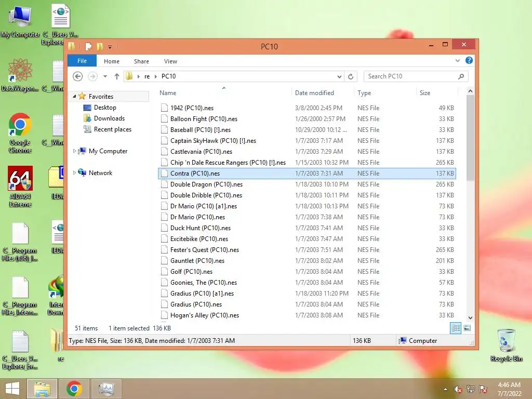Sort by Date modified column header
Viewport: 532px width, 399px height.
(x=322, y=92)
